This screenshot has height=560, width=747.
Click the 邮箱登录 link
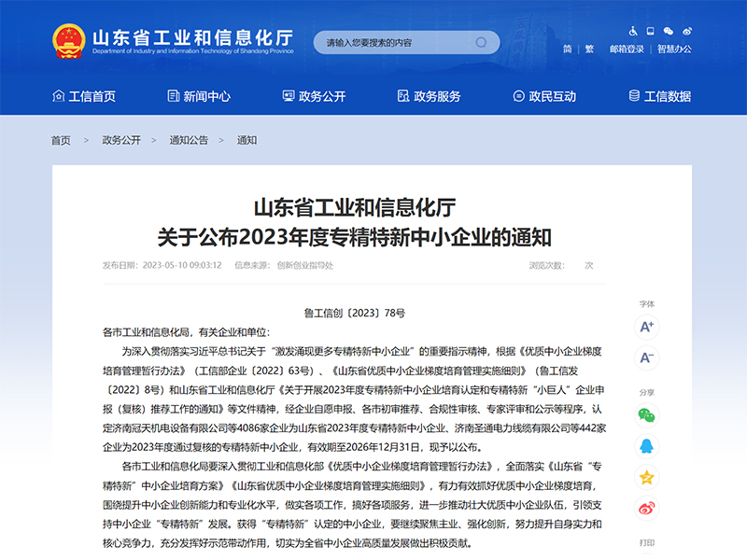coord(627,49)
